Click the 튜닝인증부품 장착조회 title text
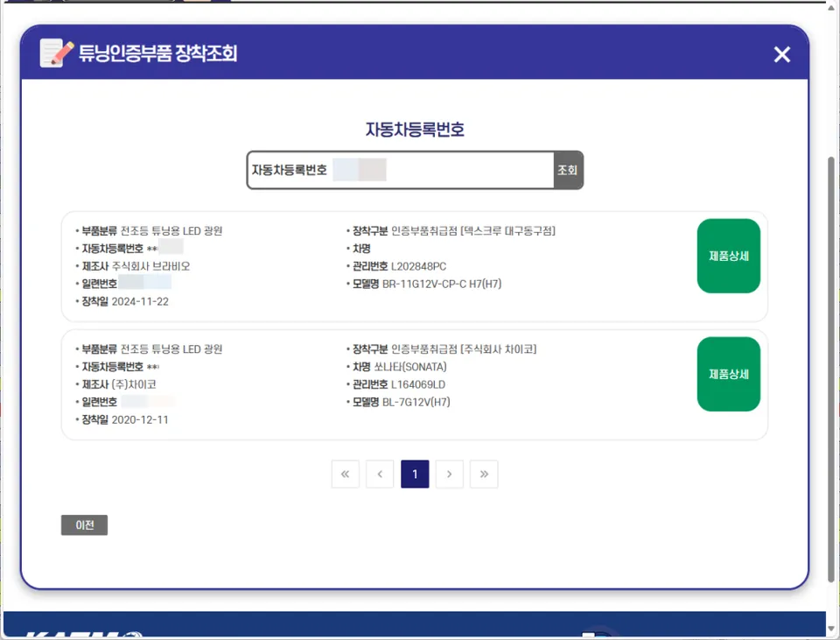The image size is (840, 640). [x=158, y=53]
